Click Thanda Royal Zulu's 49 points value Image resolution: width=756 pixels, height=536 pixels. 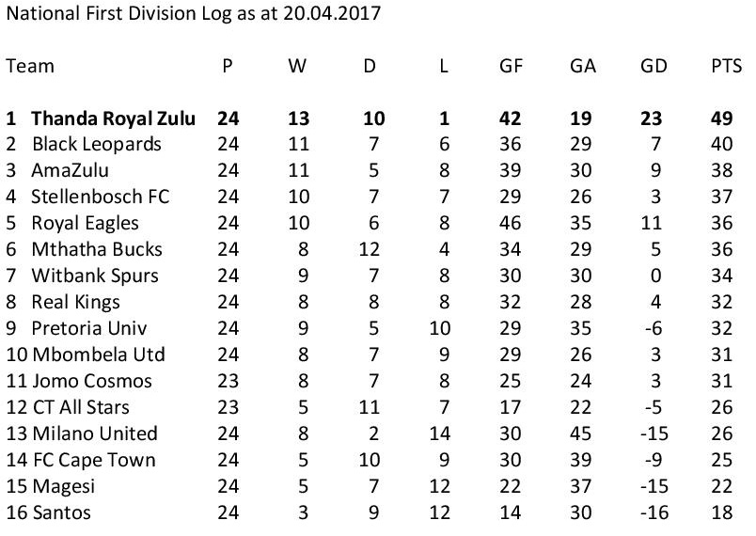(x=727, y=118)
